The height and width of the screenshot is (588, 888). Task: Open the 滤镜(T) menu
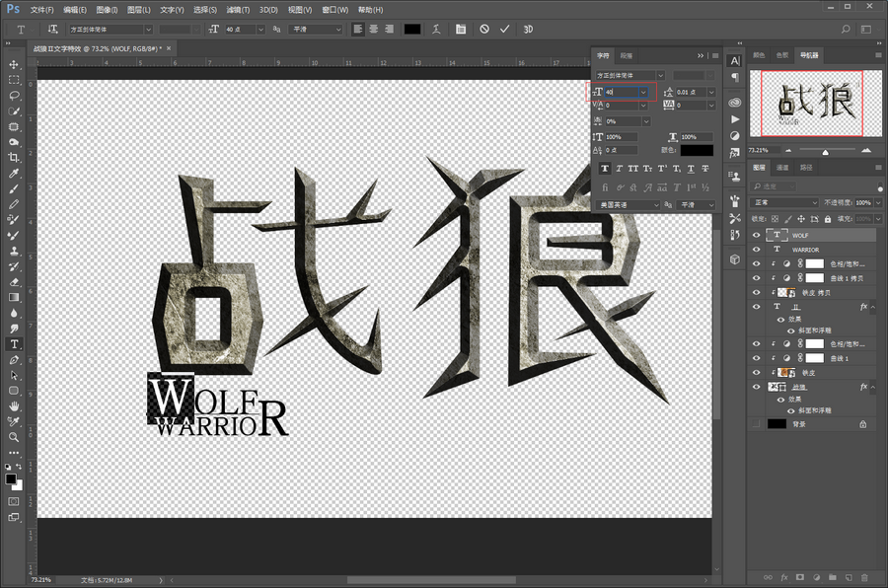[x=237, y=9]
